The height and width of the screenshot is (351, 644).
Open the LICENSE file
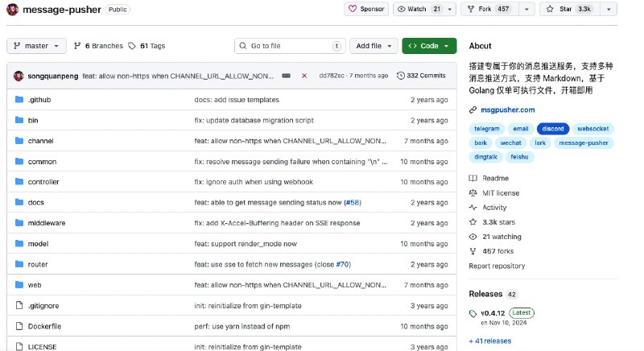point(43,347)
